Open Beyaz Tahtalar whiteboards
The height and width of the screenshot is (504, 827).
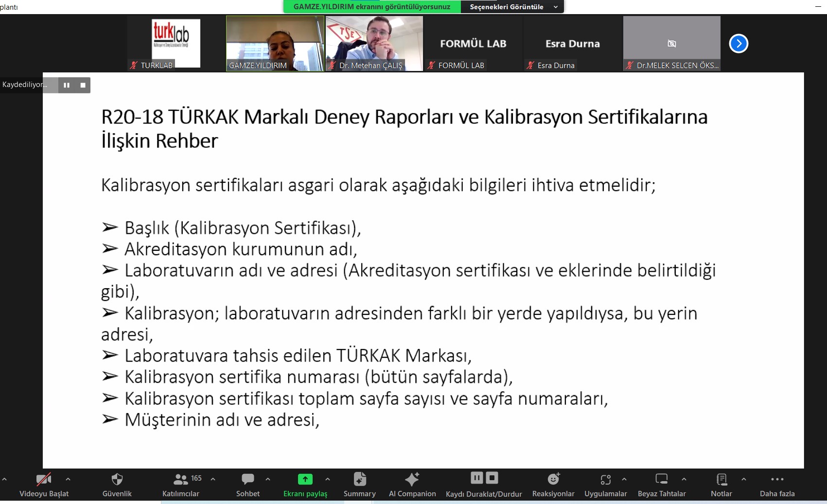661,480
